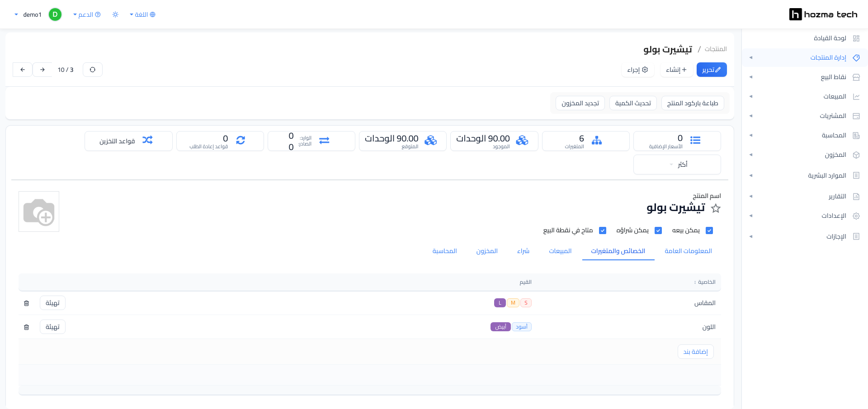Click the human resources icon in sidebar

(856, 175)
